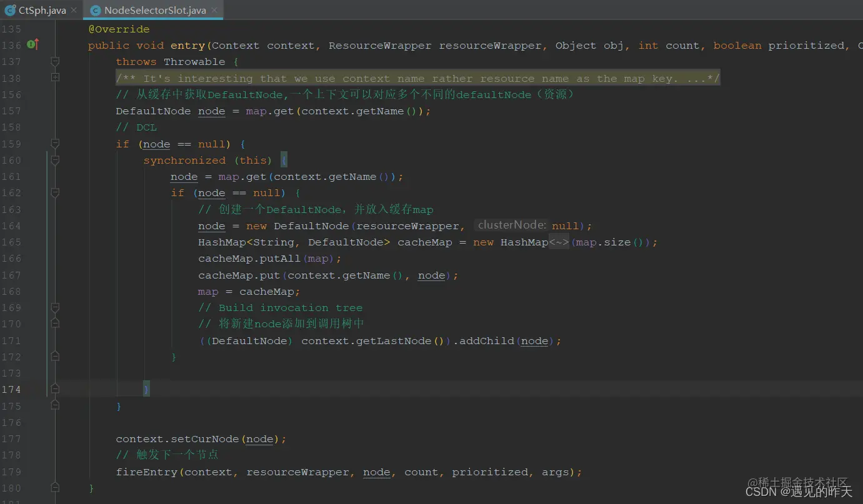
Task: Collapse the synchronized block fold at line 160
Action: (55, 160)
